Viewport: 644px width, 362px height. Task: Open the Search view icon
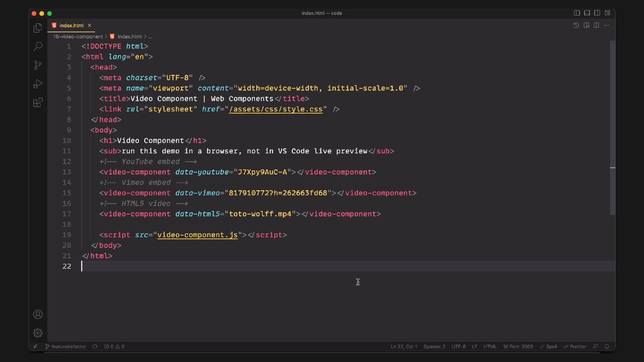coord(38,46)
